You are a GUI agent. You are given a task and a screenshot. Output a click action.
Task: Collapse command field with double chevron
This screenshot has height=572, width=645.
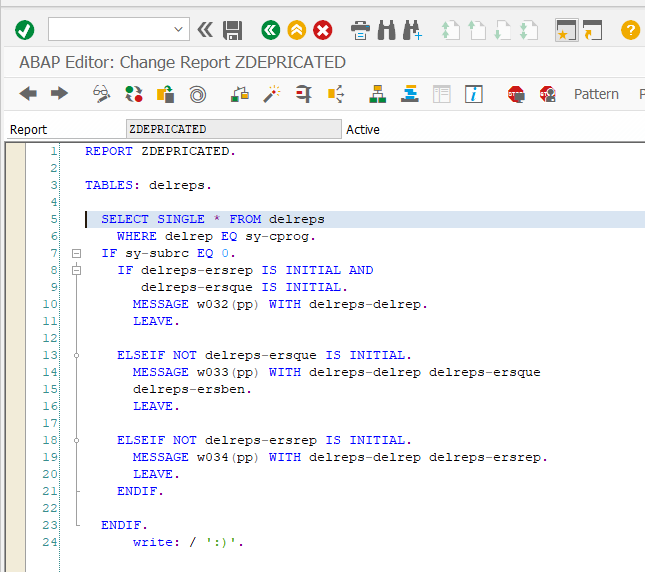[x=205, y=30]
